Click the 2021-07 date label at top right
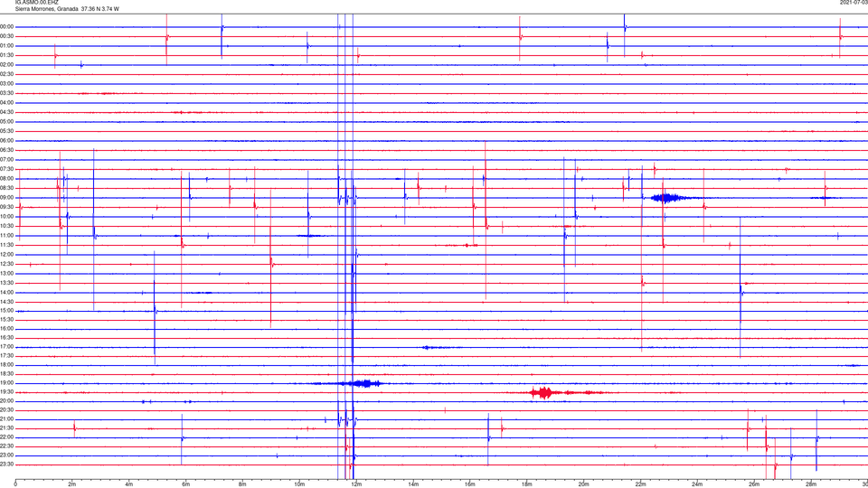Image resolution: width=868 pixels, height=488 pixels. (x=854, y=3)
